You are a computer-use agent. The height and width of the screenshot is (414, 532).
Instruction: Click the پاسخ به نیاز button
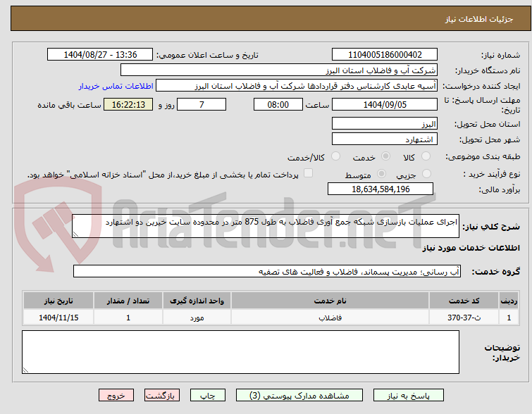409,396
